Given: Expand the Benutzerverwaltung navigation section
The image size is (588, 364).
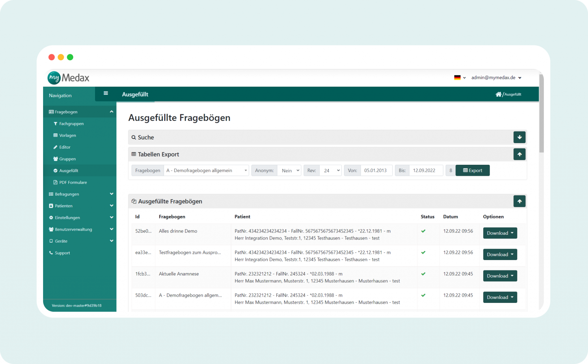Looking at the screenshot, I should (80, 229).
